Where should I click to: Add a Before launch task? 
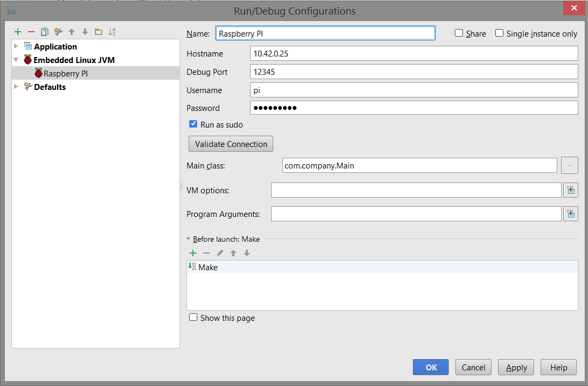[193, 253]
